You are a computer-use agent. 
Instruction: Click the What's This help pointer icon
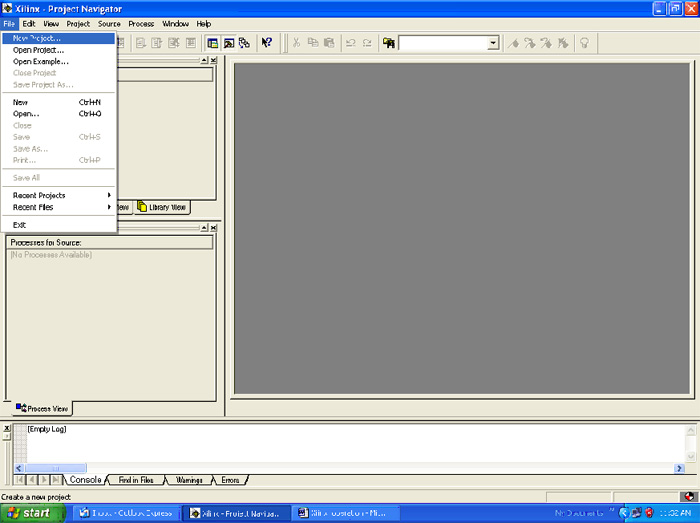click(x=267, y=43)
